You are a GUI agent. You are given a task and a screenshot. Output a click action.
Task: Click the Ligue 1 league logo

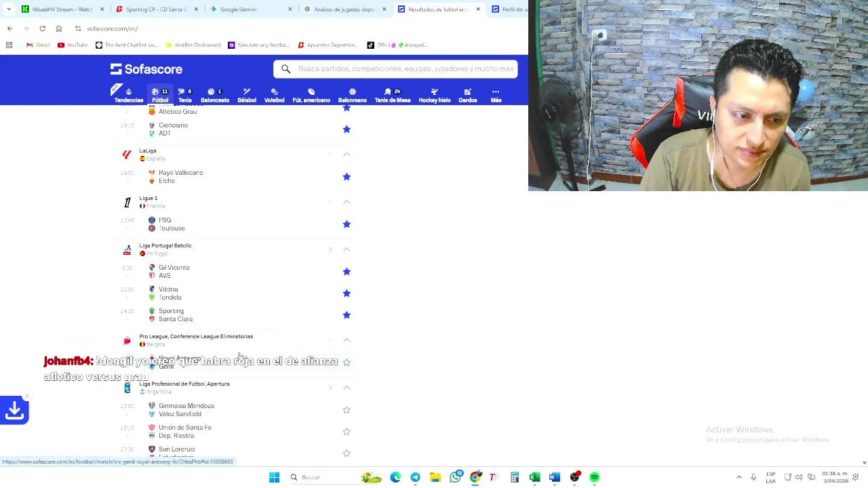pos(127,202)
